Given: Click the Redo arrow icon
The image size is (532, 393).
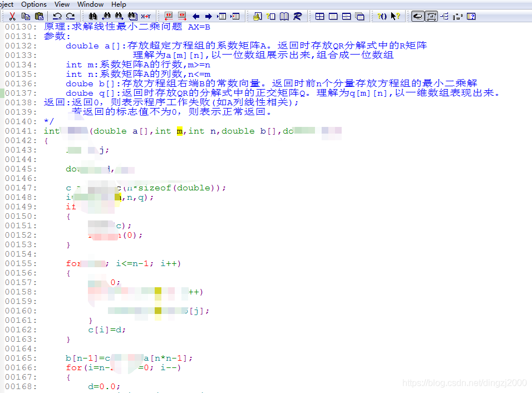Looking at the screenshot, I should tap(70, 16).
